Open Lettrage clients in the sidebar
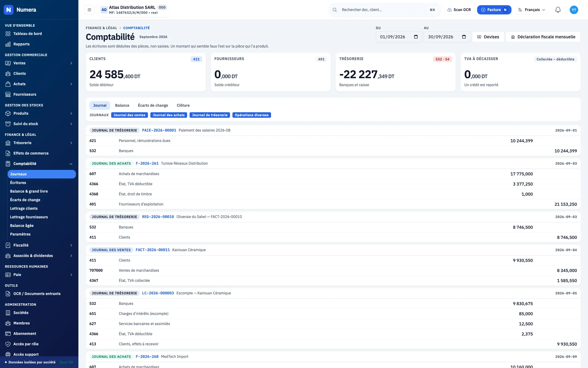The image size is (588, 368). click(24, 209)
